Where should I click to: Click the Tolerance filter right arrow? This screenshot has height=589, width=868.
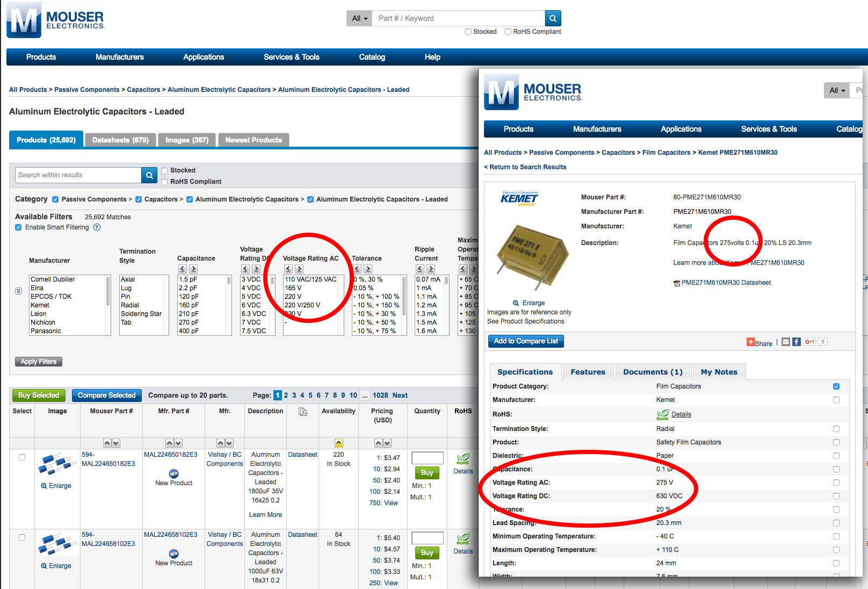click(x=368, y=269)
